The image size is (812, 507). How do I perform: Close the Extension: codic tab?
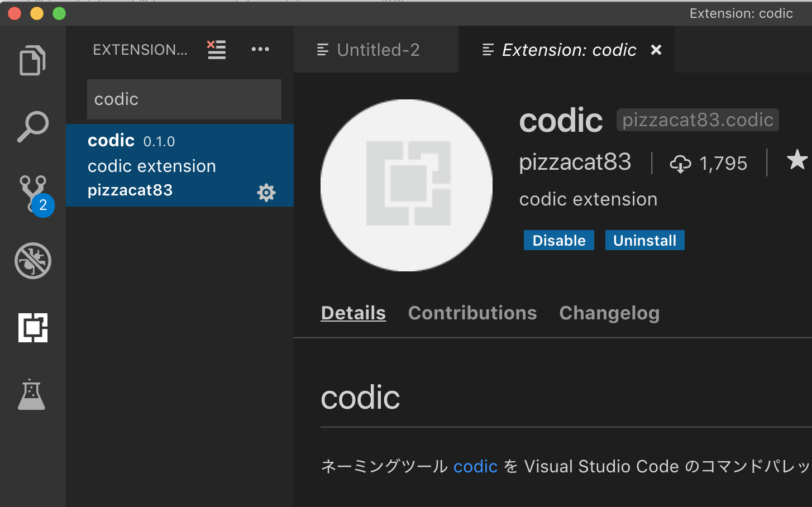[656, 50]
